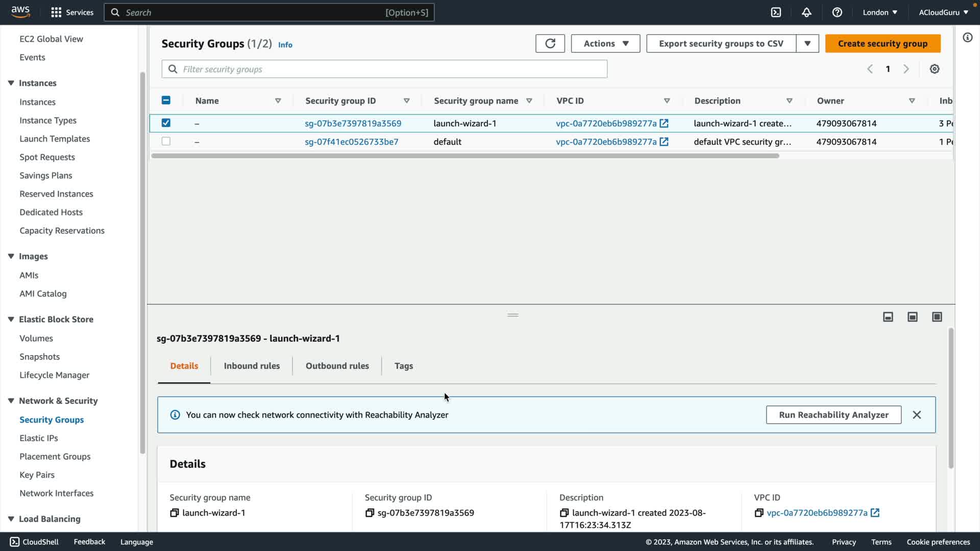Image resolution: width=980 pixels, height=551 pixels.
Task: Uncheck the launch-wizard-1 row checkbox
Action: pyautogui.click(x=166, y=123)
